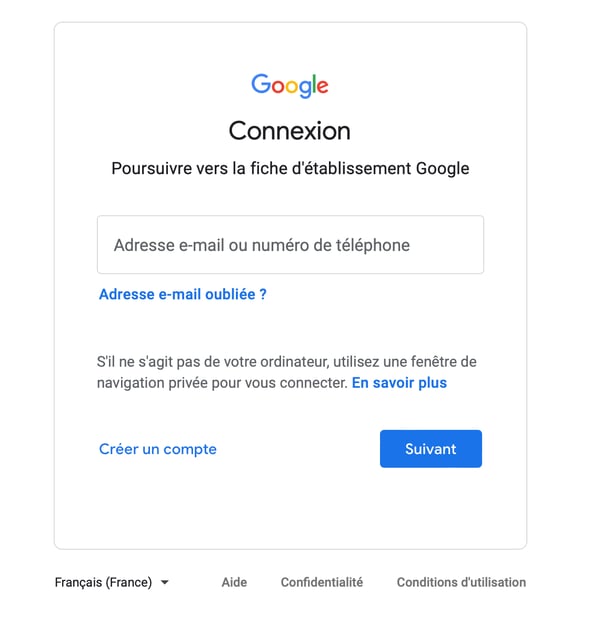Screen dimensions: 600x624
Task: Click the "Poursuivre vers la fiche d'établissement Google" subtitle
Action: coord(290,168)
